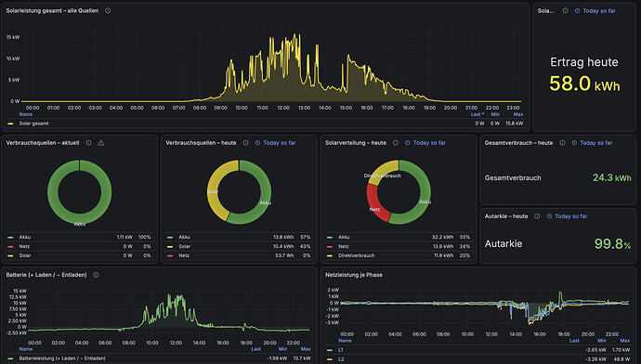
Task: Click the 58.0 kWh Ertrag heute value
Action: (584, 84)
